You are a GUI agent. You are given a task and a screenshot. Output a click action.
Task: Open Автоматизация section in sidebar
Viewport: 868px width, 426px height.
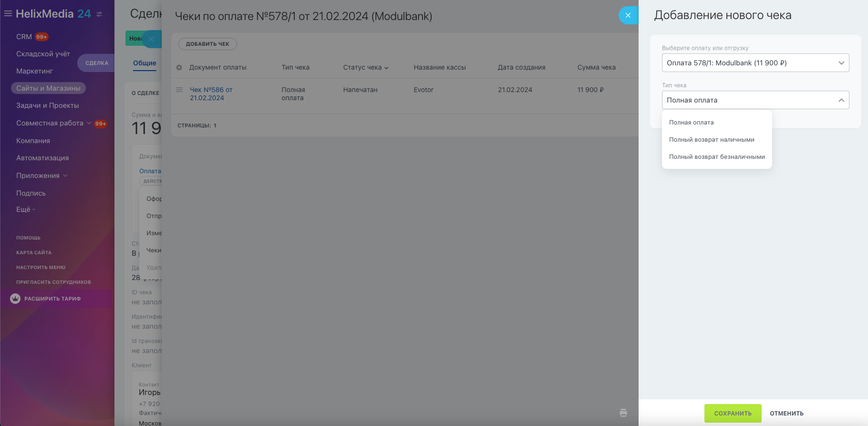42,158
